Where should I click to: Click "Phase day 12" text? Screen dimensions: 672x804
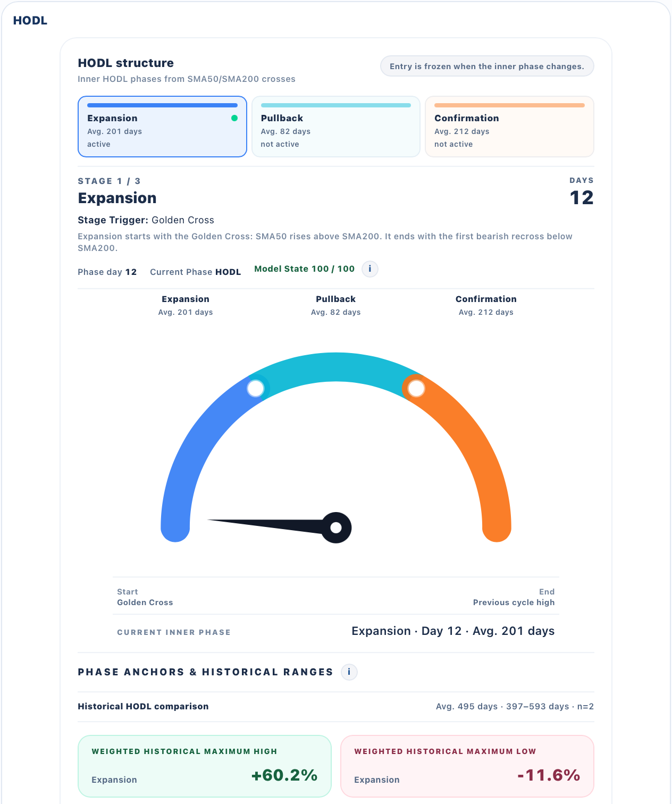pyautogui.click(x=107, y=272)
